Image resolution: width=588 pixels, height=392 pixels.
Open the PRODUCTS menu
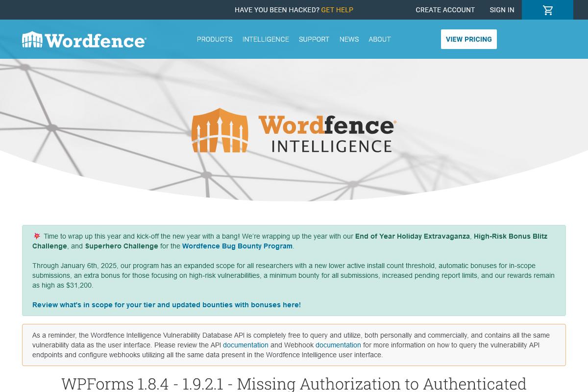215,39
